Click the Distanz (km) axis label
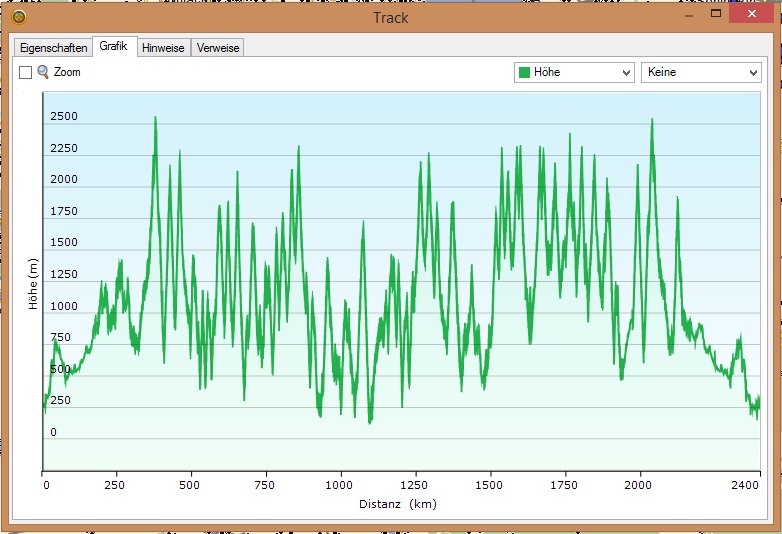 pos(398,504)
